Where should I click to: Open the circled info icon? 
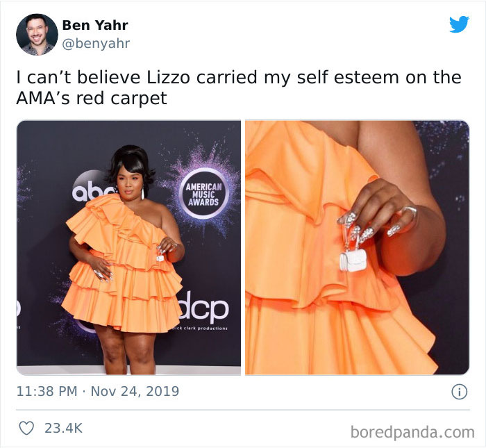459,392
